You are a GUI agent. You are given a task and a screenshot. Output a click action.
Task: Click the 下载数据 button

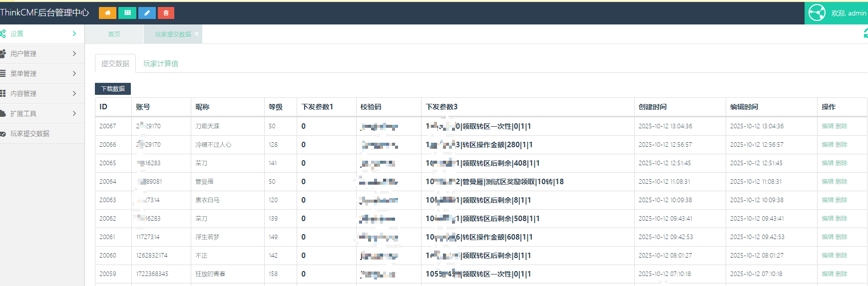click(113, 89)
